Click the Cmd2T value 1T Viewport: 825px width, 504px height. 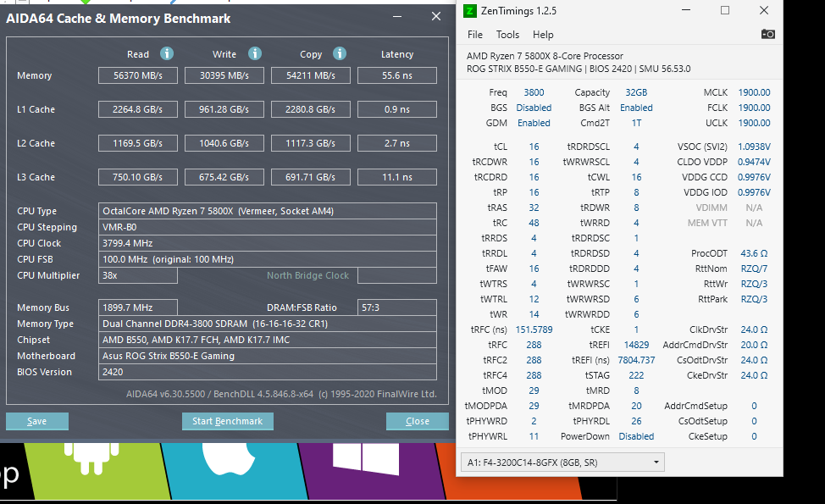point(636,123)
